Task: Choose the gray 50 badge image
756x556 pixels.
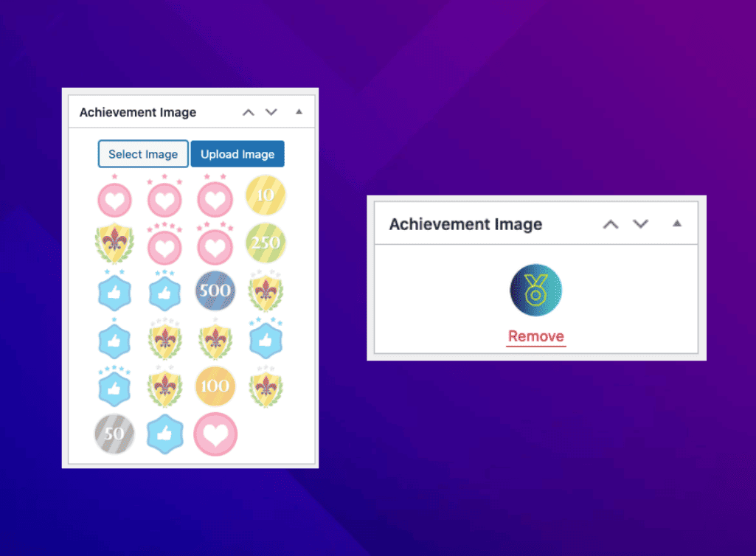Action: click(x=114, y=434)
